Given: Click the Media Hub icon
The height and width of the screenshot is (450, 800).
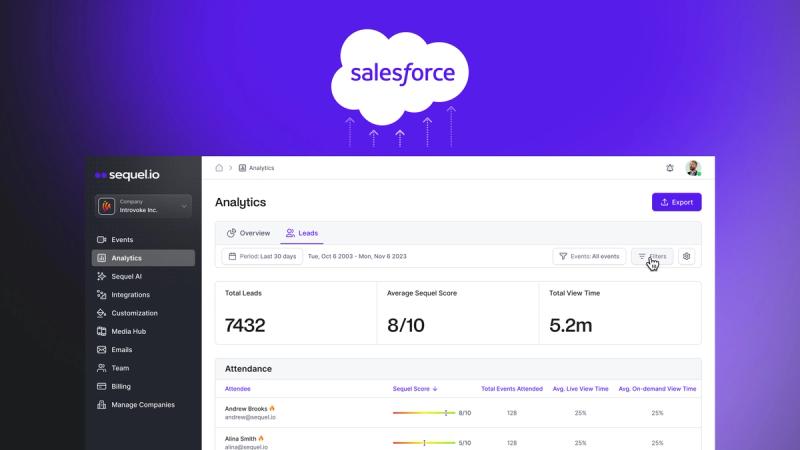Looking at the screenshot, I should point(102,331).
